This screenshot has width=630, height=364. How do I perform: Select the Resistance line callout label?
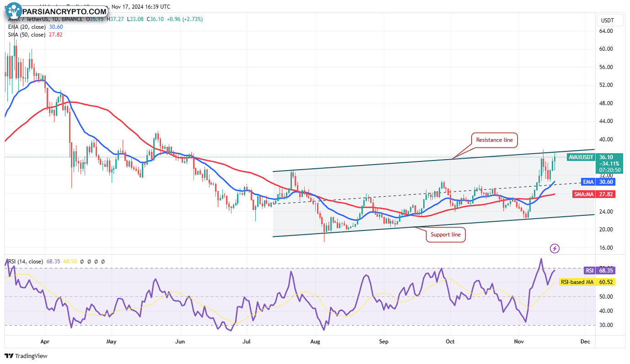494,140
